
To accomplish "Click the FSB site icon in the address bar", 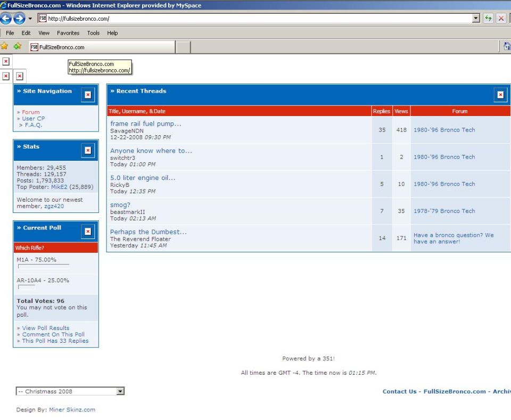I will [x=43, y=19].
